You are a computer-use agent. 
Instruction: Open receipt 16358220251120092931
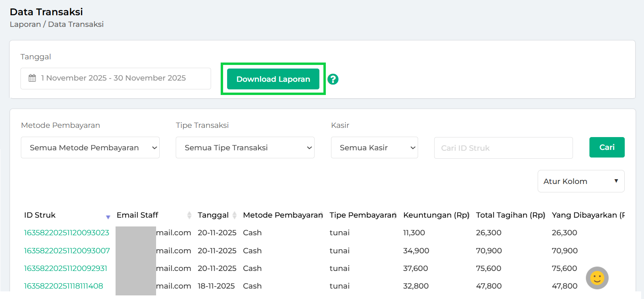click(x=65, y=269)
